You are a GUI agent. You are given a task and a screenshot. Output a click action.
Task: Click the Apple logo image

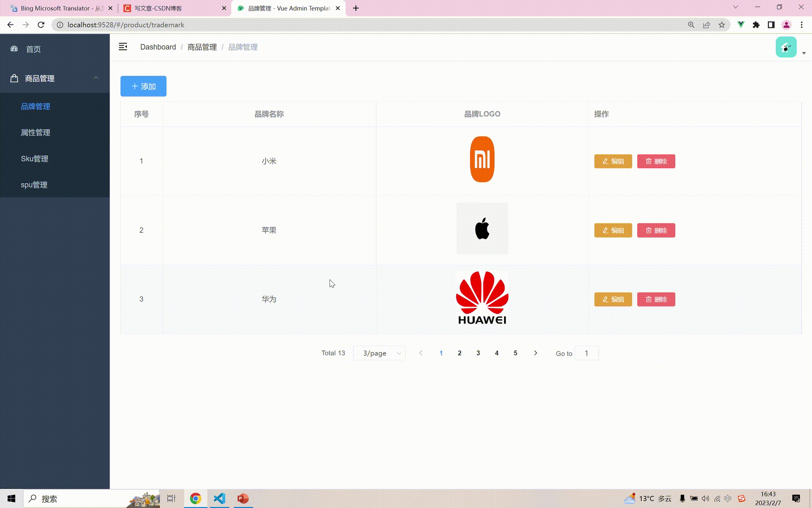point(482,229)
